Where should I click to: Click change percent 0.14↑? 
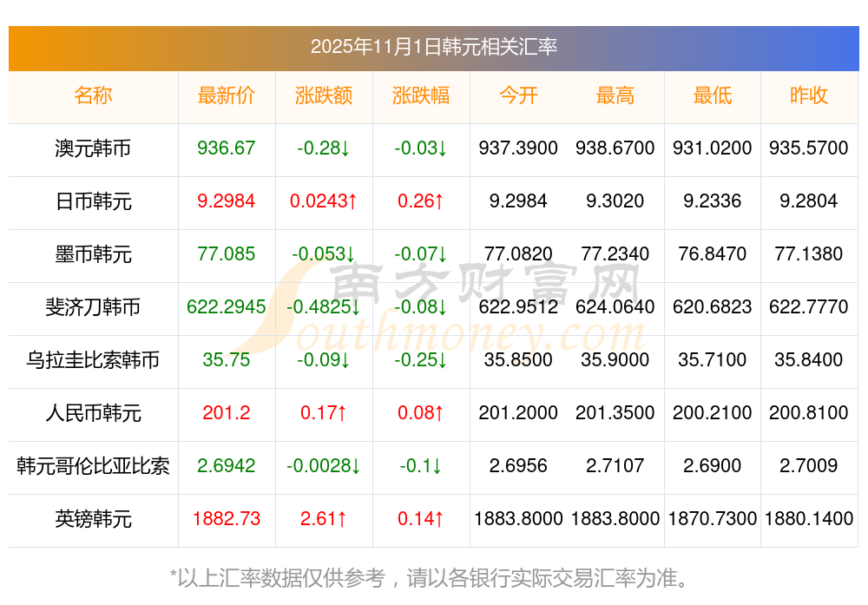point(421,519)
